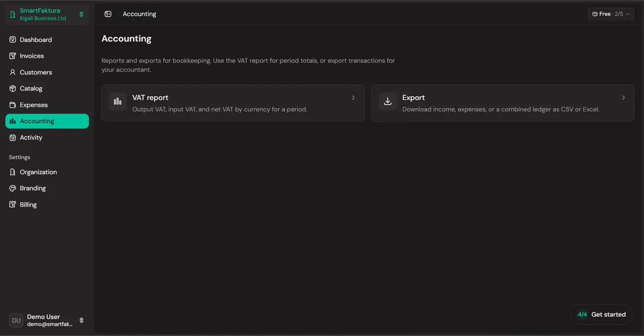This screenshot has height=336, width=644.
Task: Click the Customers person icon
Action: pyautogui.click(x=13, y=72)
